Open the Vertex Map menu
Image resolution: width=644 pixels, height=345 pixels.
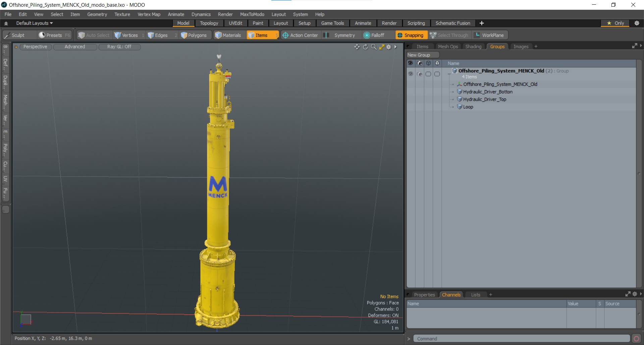click(149, 14)
